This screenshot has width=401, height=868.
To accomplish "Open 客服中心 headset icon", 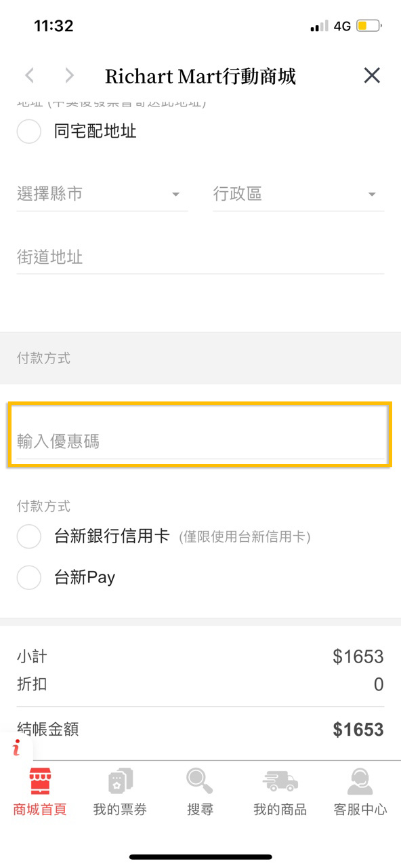I will 360,781.
